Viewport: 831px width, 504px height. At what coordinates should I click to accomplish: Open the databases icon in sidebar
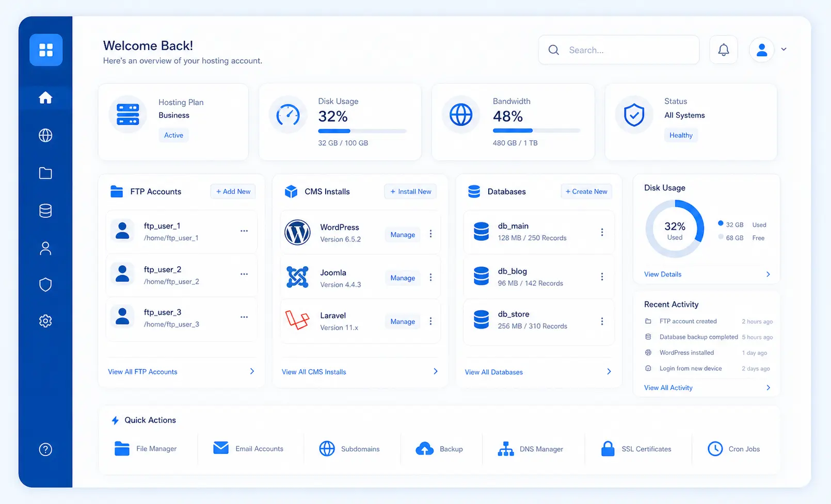[45, 210]
